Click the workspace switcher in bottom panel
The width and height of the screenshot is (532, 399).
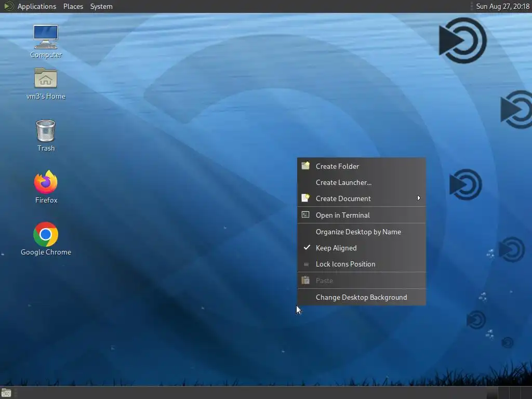click(509, 393)
